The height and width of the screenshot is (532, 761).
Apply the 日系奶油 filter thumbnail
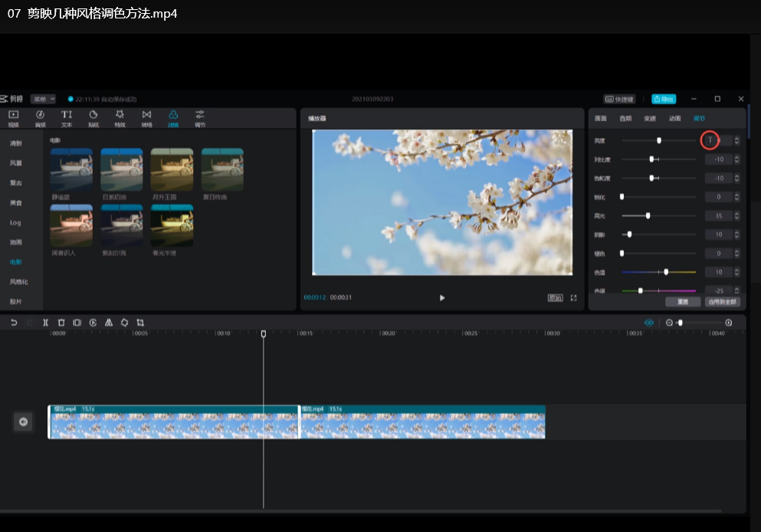[122, 169]
